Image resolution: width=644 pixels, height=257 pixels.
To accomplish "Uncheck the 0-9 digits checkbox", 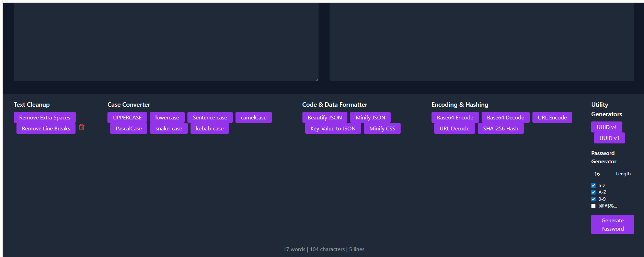I will pyautogui.click(x=593, y=199).
